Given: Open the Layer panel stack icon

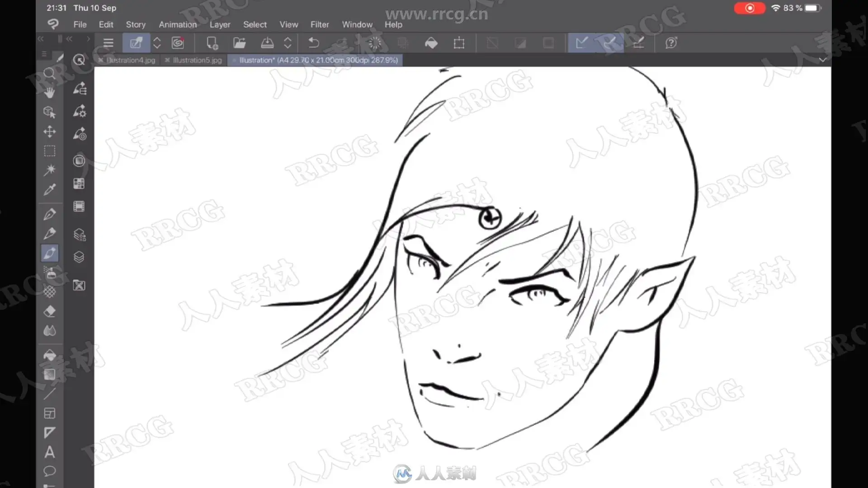Looking at the screenshot, I should pos(79,257).
